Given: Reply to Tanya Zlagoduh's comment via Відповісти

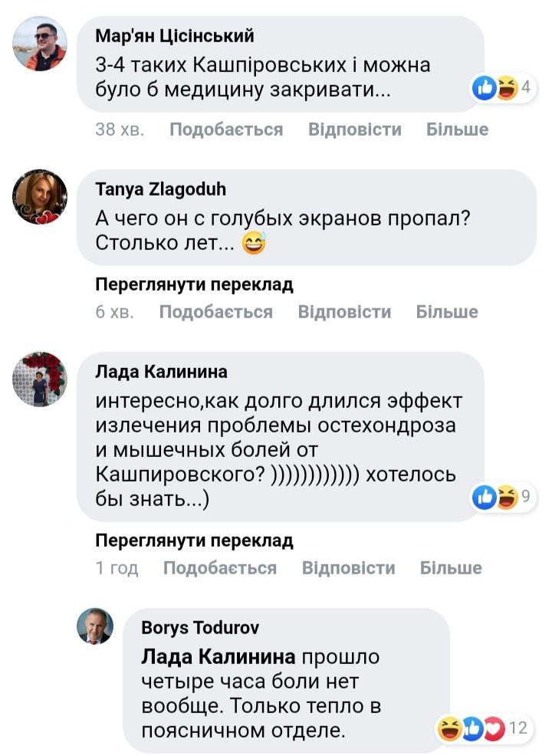Looking at the screenshot, I should tap(344, 312).
